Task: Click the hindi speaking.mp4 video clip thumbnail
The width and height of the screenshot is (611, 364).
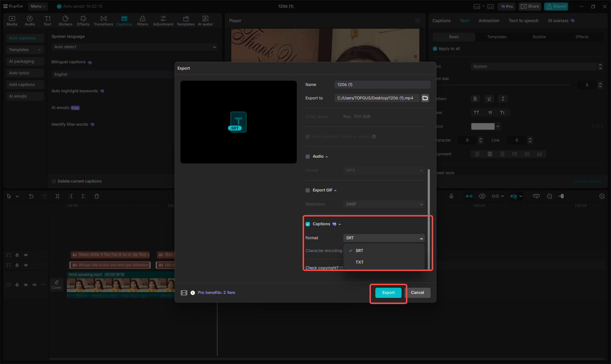Action: click(121, 286)
